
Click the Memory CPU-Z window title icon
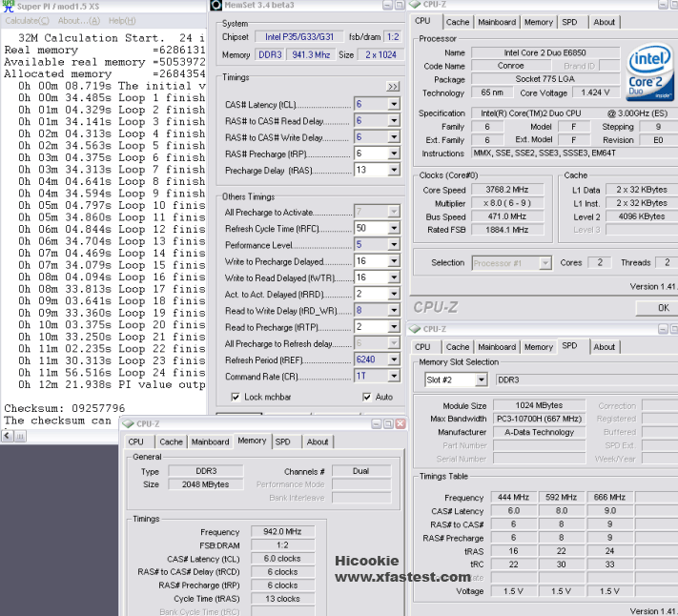(x=129, y=424)
